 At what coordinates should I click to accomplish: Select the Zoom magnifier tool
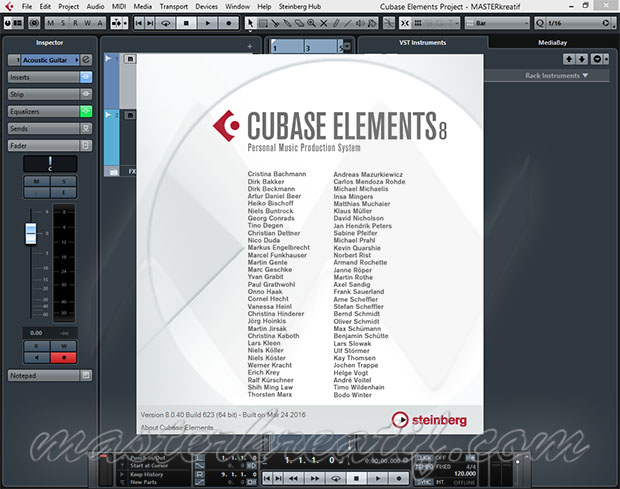coord(312,23)
